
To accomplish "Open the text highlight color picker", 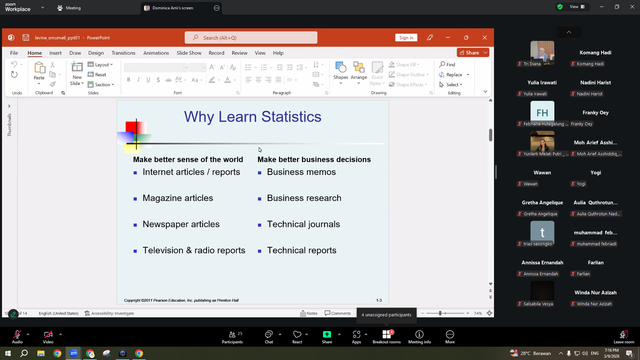I will tap(212, 80).
